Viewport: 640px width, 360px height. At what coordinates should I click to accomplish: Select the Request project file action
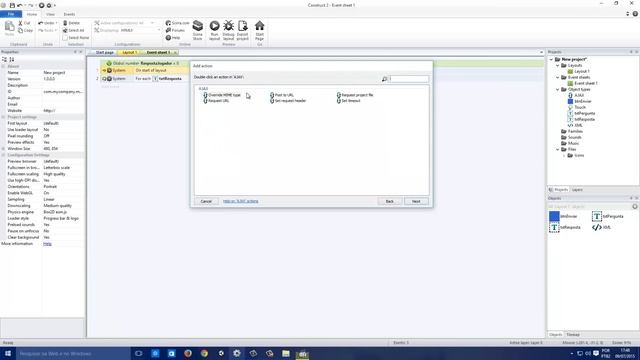coord(355,95)
